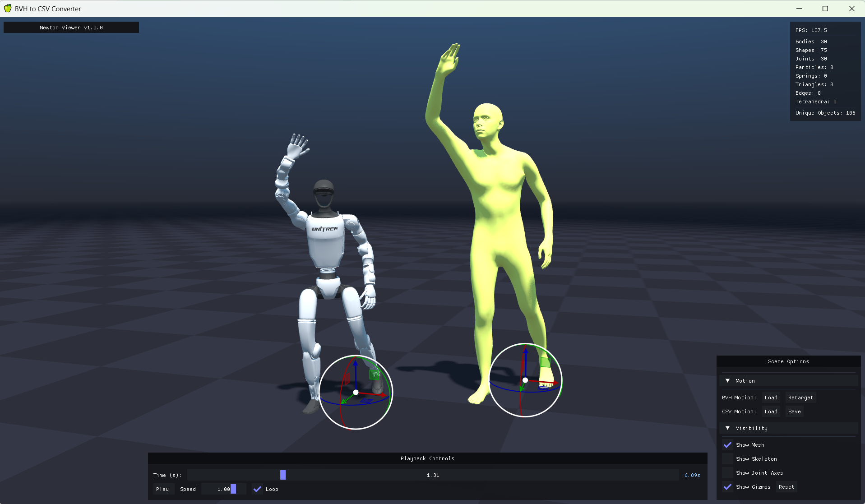
Task: Click the UNITREE logo on the robot chest
Action: tap(325, 229)
